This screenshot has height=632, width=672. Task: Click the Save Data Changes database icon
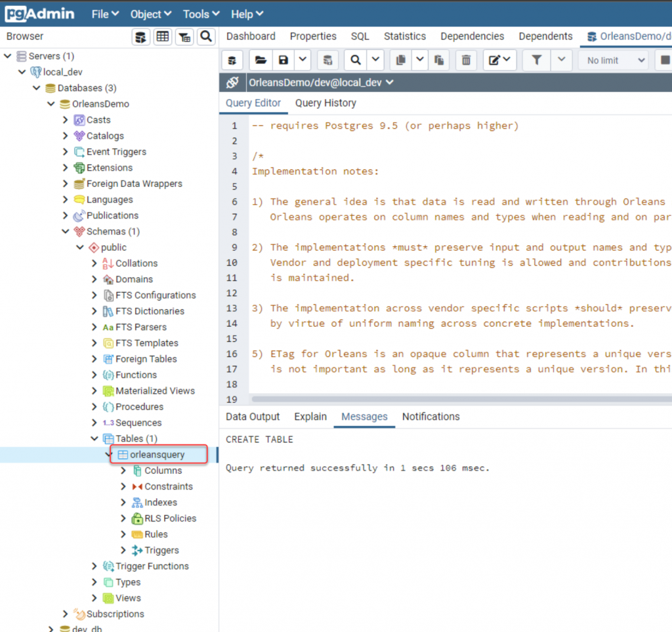328,60
